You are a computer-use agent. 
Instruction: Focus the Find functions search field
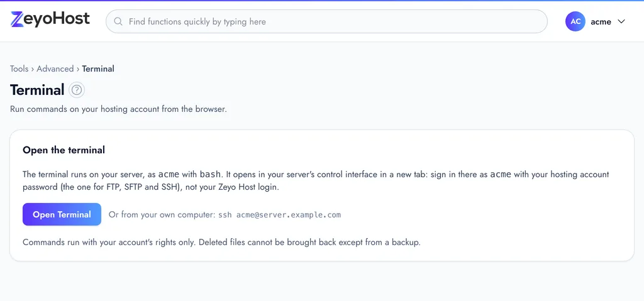point(326,21)
